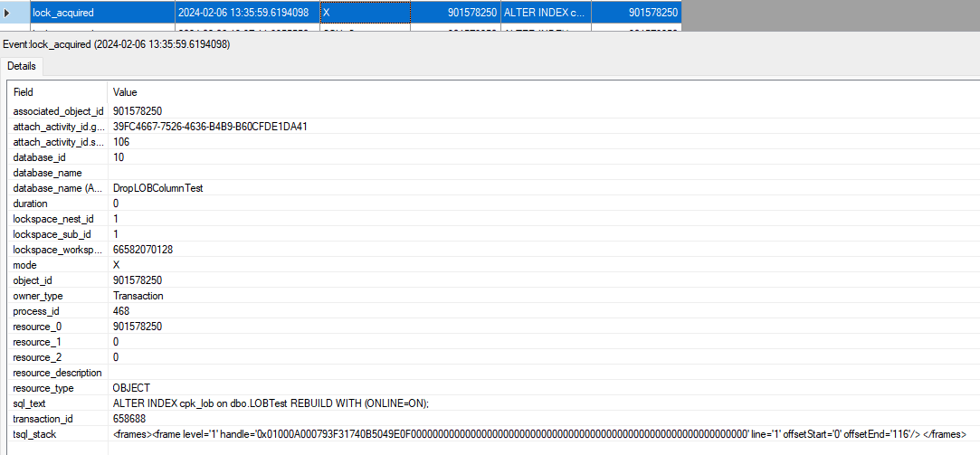This screenshot has height=455, width=980.
Task: Click the duration field name
Action: tap(30, 204)
